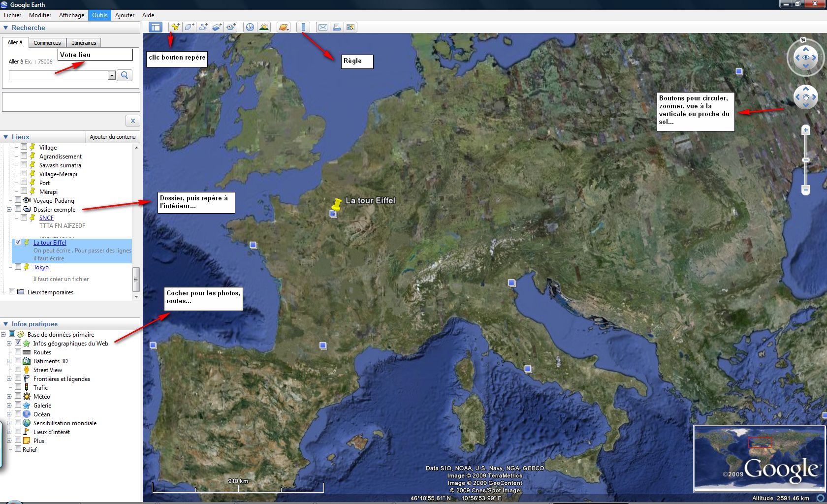Image resolution: width=827 pixels, height=504 pixels.
Task: Enable the Bâtiments 3D layer checkbox
Action: [18, 360]
